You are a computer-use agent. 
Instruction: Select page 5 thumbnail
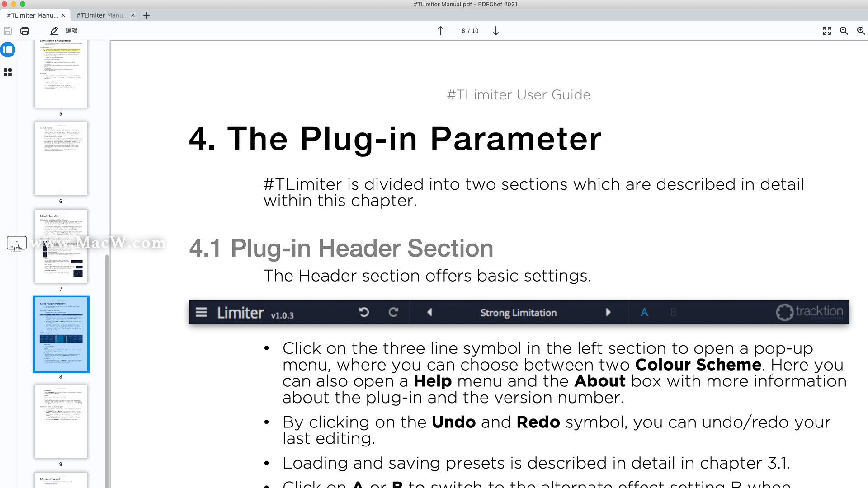click(61, 74)
